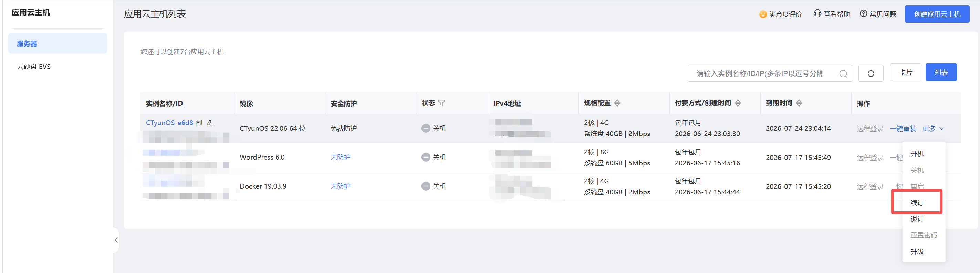Sort by 到期时间 column

pos(799,103)
